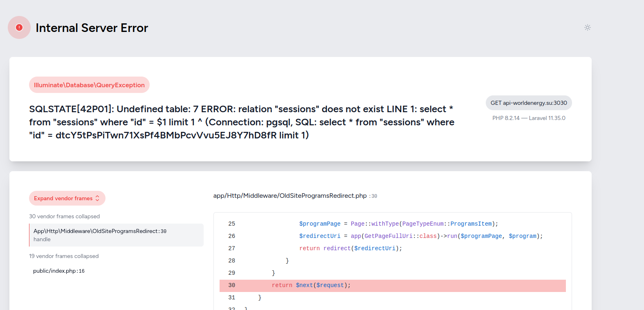Screen dimensions: 644x310
Task: Expand vendor frames button
Action: 67,198
